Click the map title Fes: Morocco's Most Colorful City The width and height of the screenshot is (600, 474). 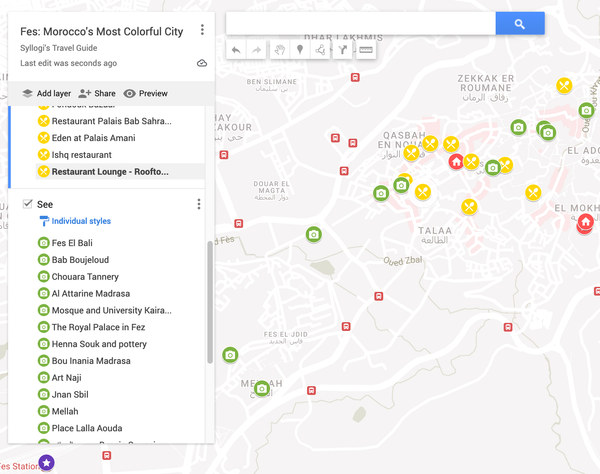tap(102, 31)
